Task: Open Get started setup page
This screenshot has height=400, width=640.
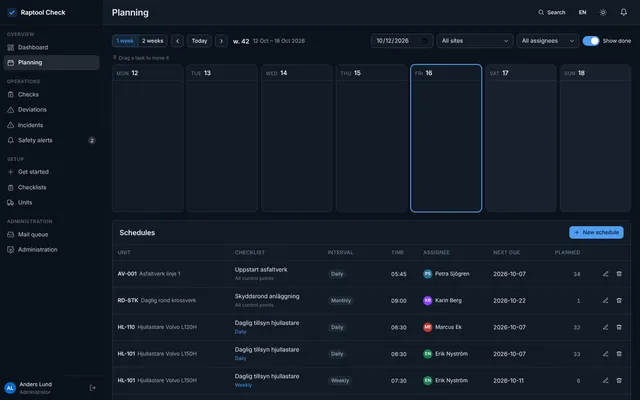Action: [x=51, y=172]
